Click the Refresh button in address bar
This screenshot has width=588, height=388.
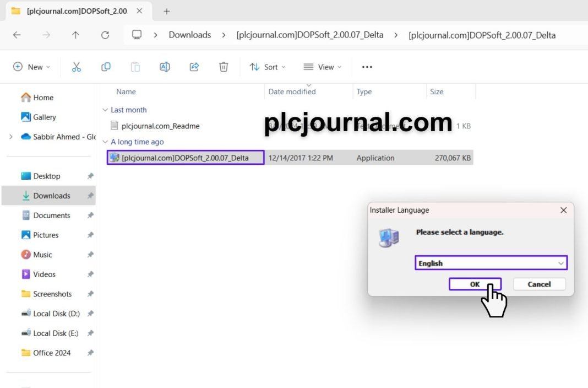pos(105,35)
